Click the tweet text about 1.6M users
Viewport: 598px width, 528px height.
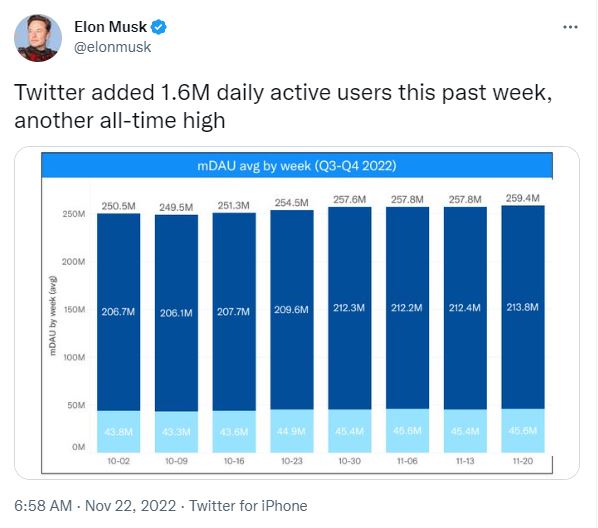point(283,106)
